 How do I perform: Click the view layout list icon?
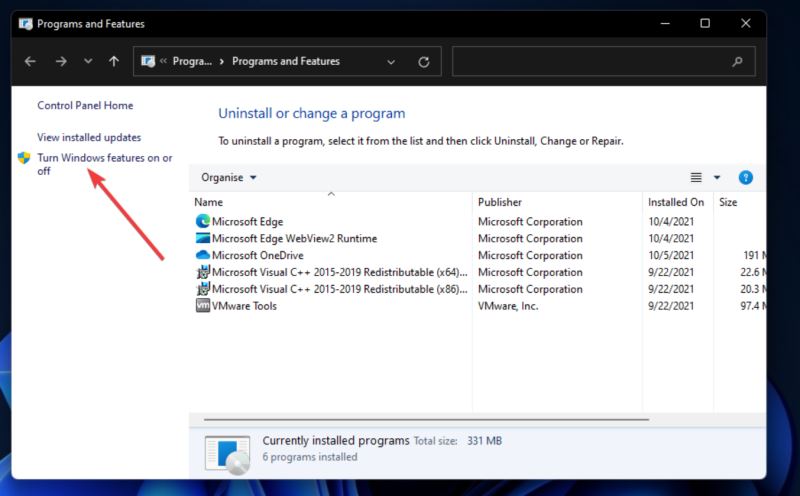pyautogui.click(x=696, y=178)
